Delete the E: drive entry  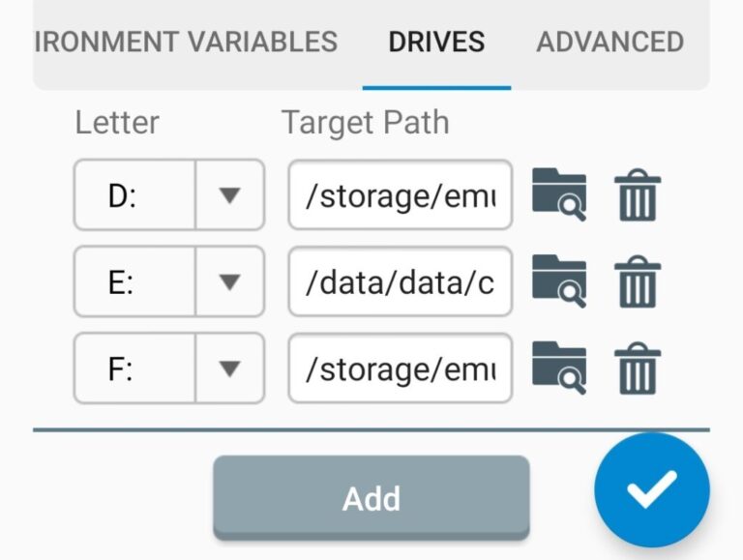tap(638, 281)
